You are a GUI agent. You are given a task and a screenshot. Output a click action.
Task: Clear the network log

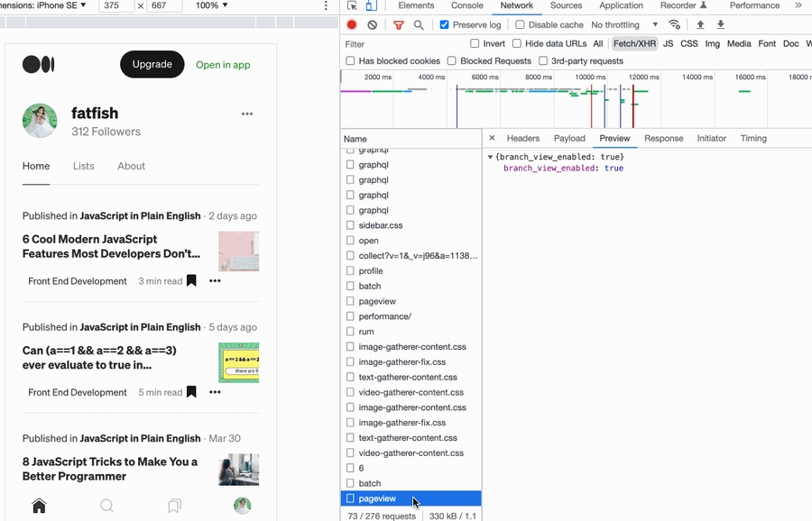point(372,25)
